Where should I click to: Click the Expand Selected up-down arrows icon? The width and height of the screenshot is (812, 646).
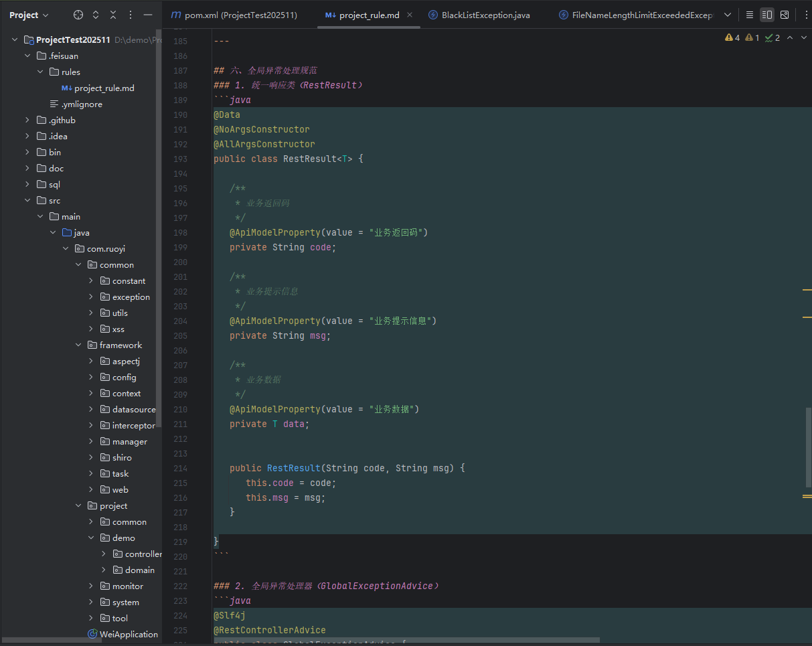[x=96, y=15]
